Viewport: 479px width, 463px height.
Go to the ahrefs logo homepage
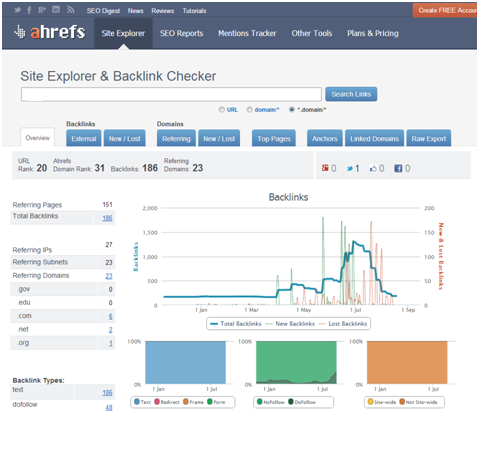(50, 32)
